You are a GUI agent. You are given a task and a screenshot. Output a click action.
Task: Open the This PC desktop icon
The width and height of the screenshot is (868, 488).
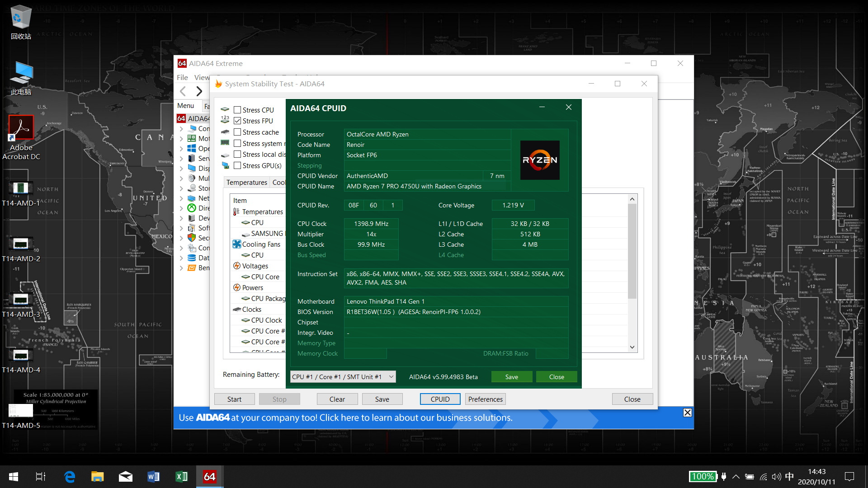pyautogui.click(x=21, y=78)
